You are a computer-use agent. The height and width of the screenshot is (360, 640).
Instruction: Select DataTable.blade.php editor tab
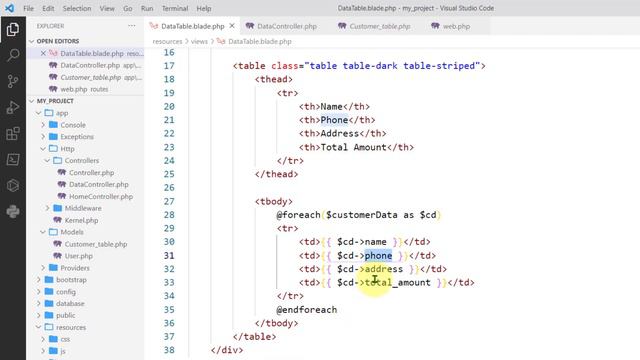point(193,26)
